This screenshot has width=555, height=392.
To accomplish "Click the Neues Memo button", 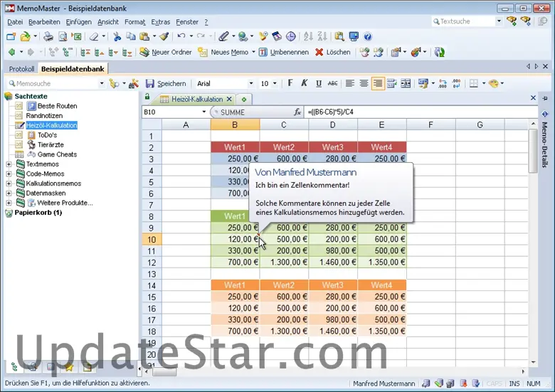I will point(223,53).
